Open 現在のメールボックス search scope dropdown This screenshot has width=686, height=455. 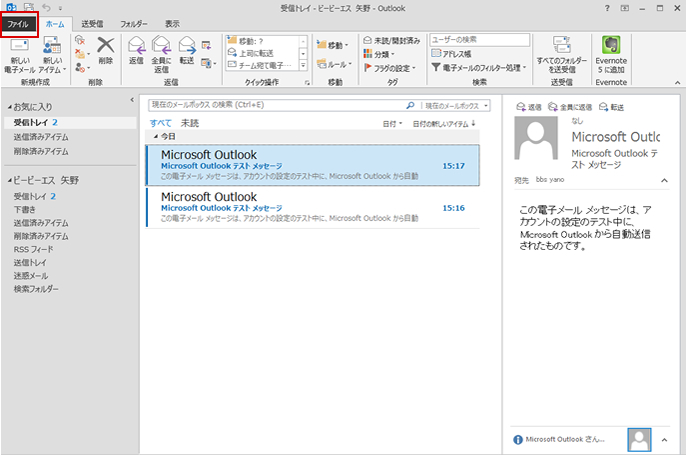(456, 104)
